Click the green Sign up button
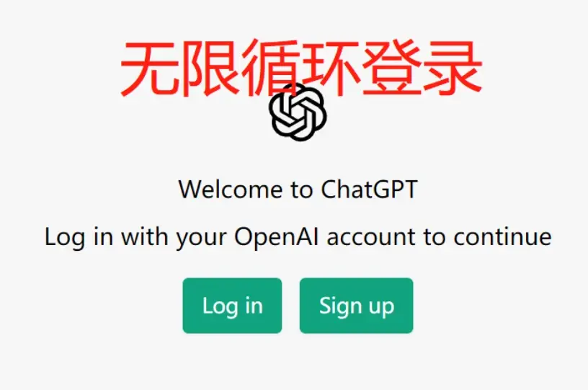This screenshot has width=588, height=390. tap(356, 305)
